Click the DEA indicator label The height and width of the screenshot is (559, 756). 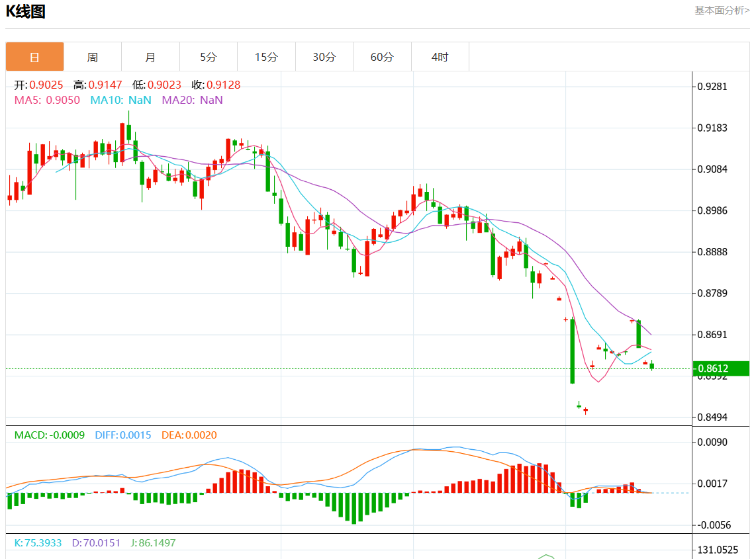click(189, 435)
